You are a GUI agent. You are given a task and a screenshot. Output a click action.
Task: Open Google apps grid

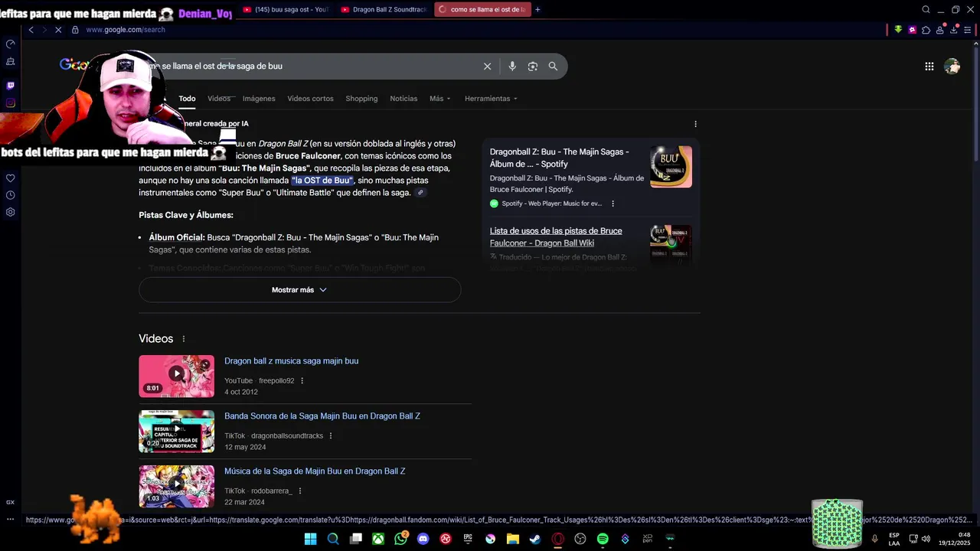(929, 67)
